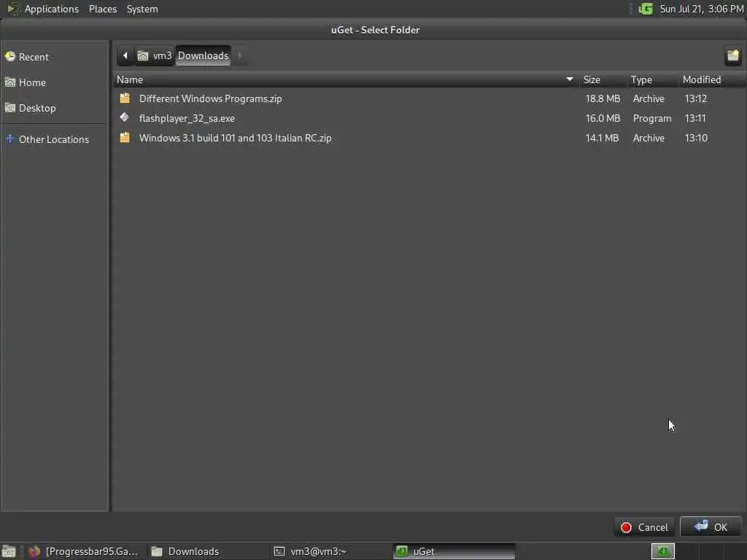This screenshot has height=560, width=747.
Task: Open the Applications menu
Action: pos(52,9)
